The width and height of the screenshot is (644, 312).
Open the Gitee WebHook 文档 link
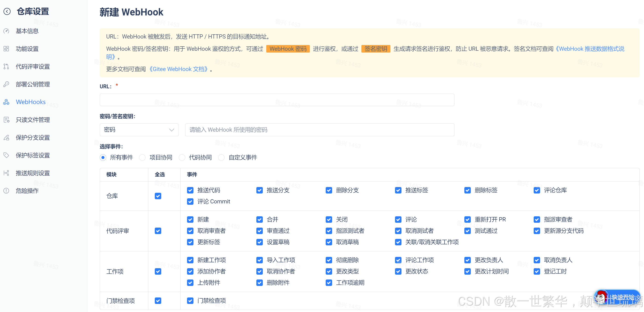pos(179,69)
